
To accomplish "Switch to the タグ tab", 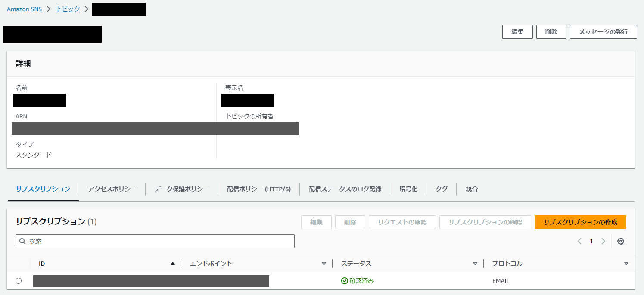I will (442, 189).
